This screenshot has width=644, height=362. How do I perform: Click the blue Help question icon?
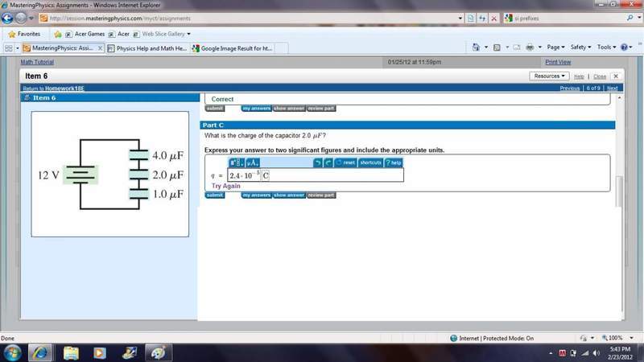point(624,47)
